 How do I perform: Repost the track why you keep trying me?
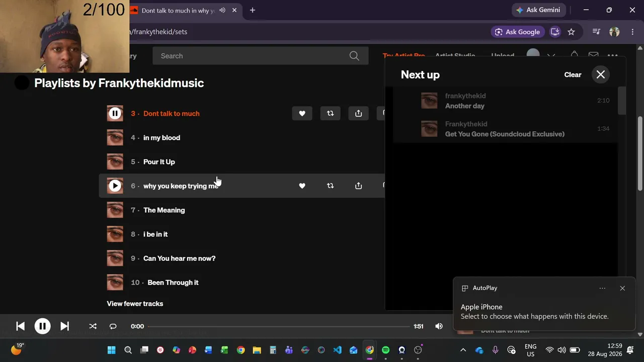pyautogui.click(x=330, y=186)
